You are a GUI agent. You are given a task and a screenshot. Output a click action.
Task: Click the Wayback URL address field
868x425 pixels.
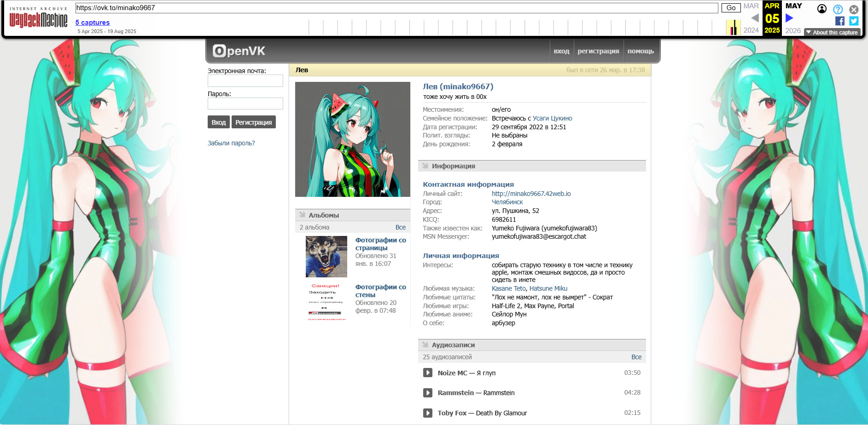(396, 8)
